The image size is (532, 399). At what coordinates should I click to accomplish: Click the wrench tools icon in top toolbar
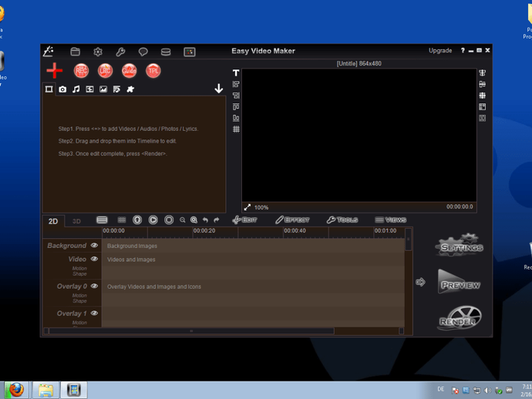pos(120,52)
